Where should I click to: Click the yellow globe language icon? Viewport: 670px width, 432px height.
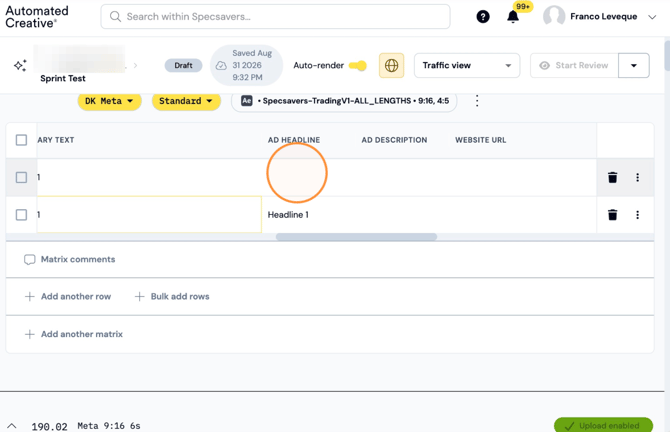pos(391,65)
